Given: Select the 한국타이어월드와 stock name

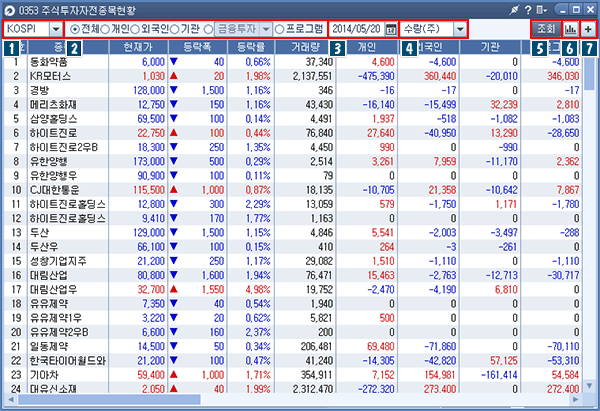Looking at the screenshot, I should point(68,360).
